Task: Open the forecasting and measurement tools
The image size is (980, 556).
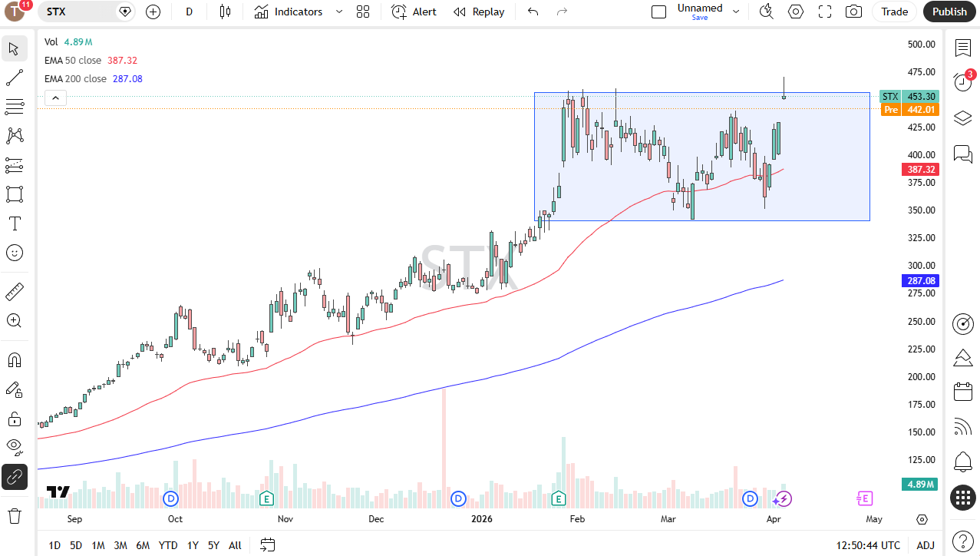Action: (14, 165)
